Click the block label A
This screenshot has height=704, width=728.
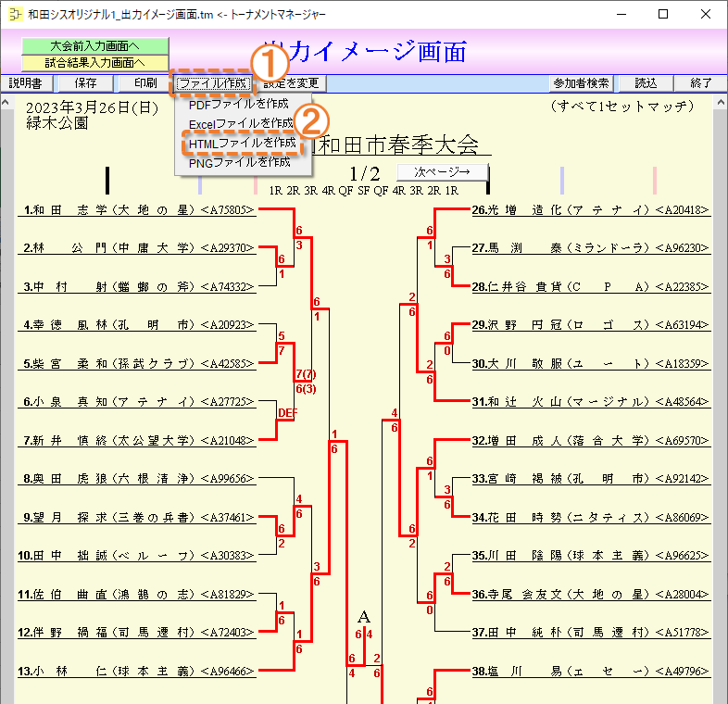click(x=364, y=617)
